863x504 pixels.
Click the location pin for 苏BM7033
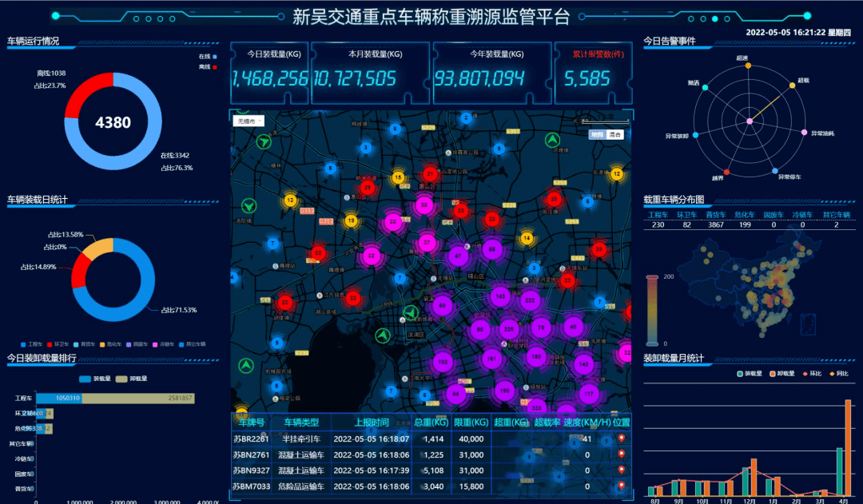[622, 485]
